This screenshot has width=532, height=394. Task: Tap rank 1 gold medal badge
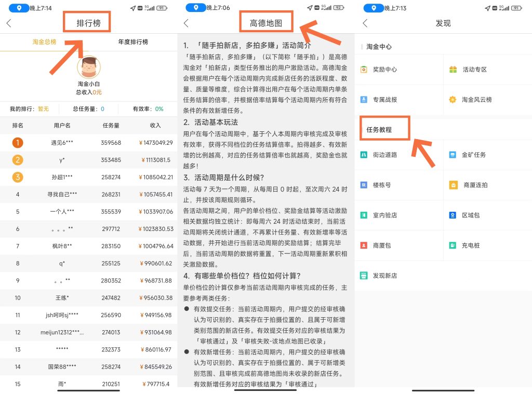coord(18,142)
